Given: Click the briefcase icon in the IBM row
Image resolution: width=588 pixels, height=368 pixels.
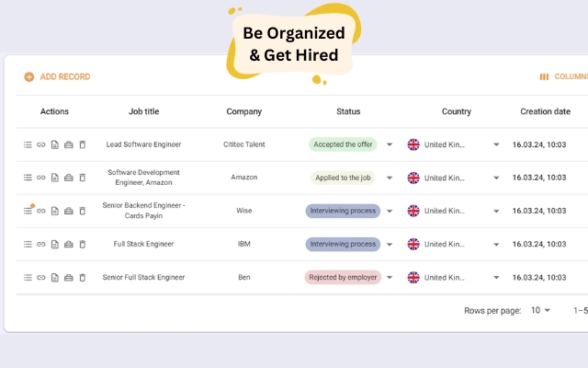Looking at the screenshot, I should (69, 245).
